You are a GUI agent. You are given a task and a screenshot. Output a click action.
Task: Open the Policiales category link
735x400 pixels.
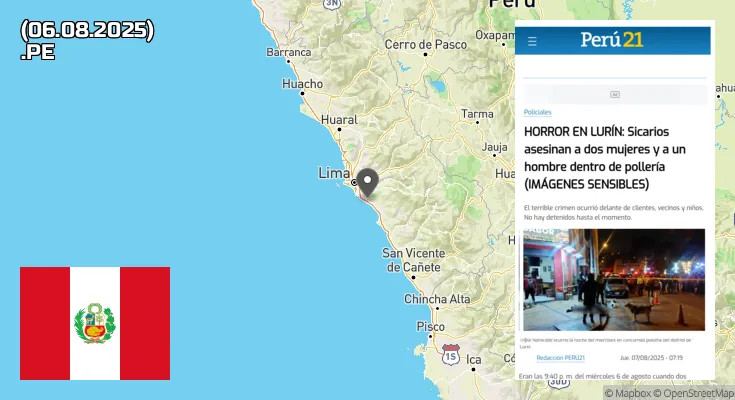coord(537,112)
